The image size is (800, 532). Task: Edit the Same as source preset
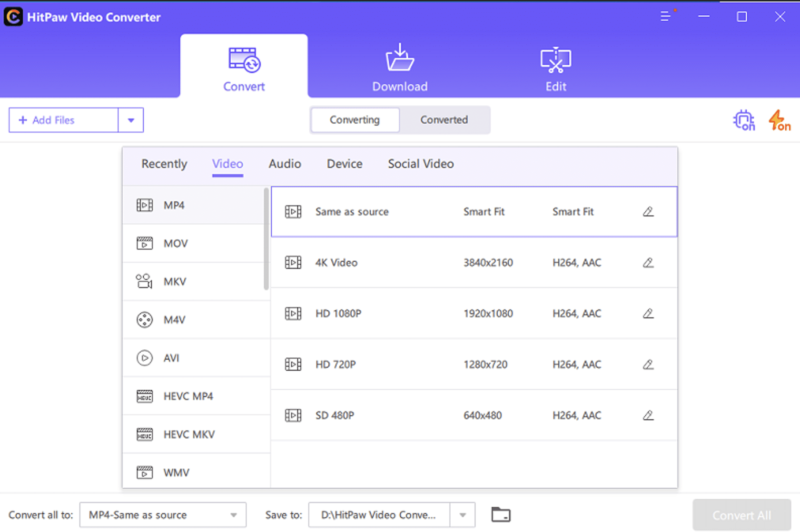(x=648, y=212)
